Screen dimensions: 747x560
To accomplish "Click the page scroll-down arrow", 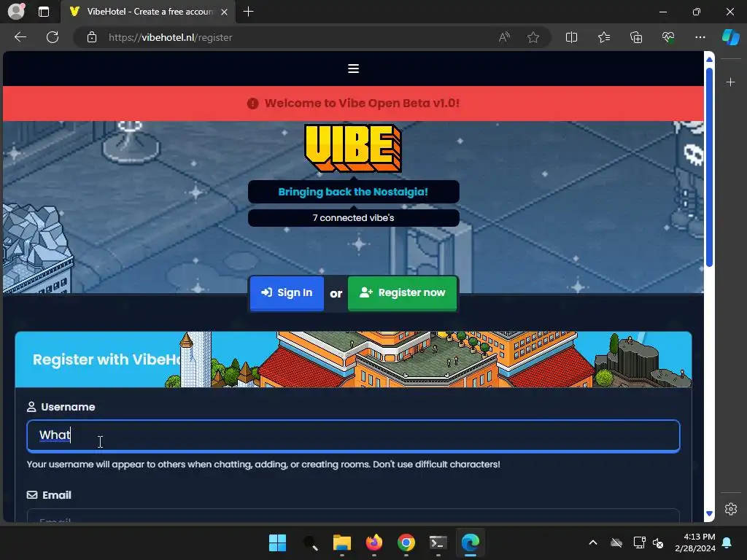I will click(x=709, y=514).
